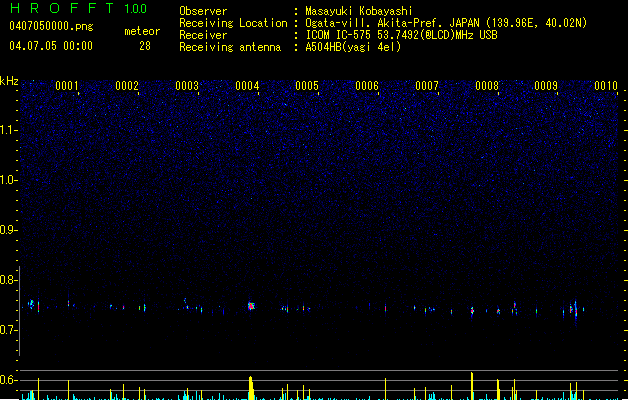
Task: Click the Ogata-vill. Akita-Pref. JAPAN location text
Action: point(446,23)
